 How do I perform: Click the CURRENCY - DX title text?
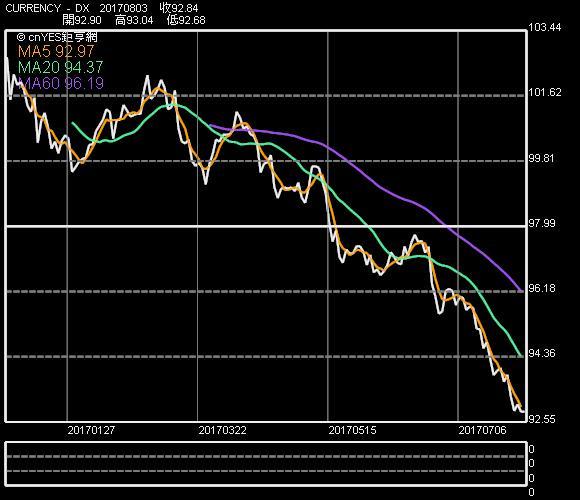[x=47, y=8]
